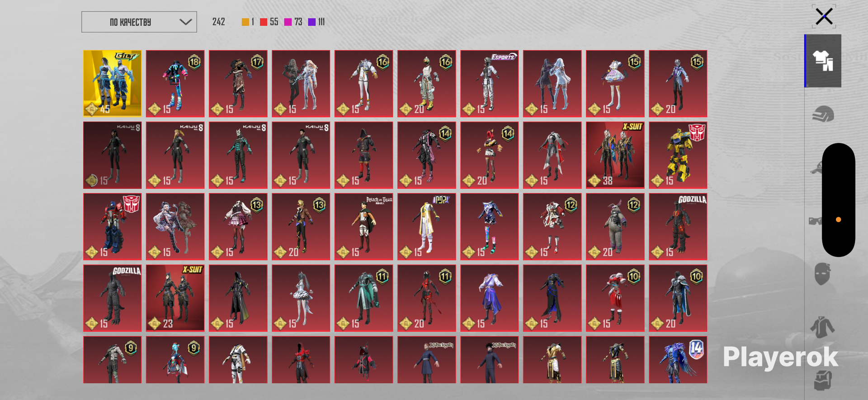Select the yellow GILT outfit thumbnail
The height and width of the screenshot is (400, 868).
coord(112,84)
